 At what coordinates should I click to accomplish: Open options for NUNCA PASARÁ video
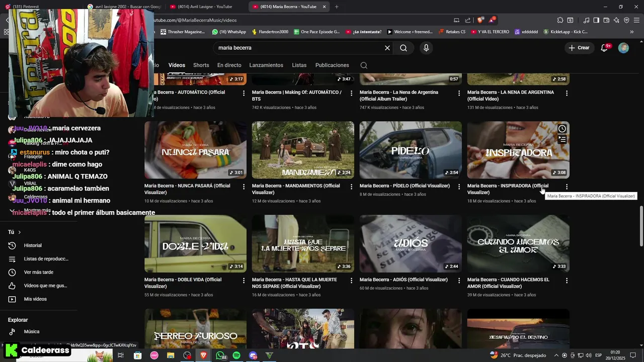click(x=244, y=187)
